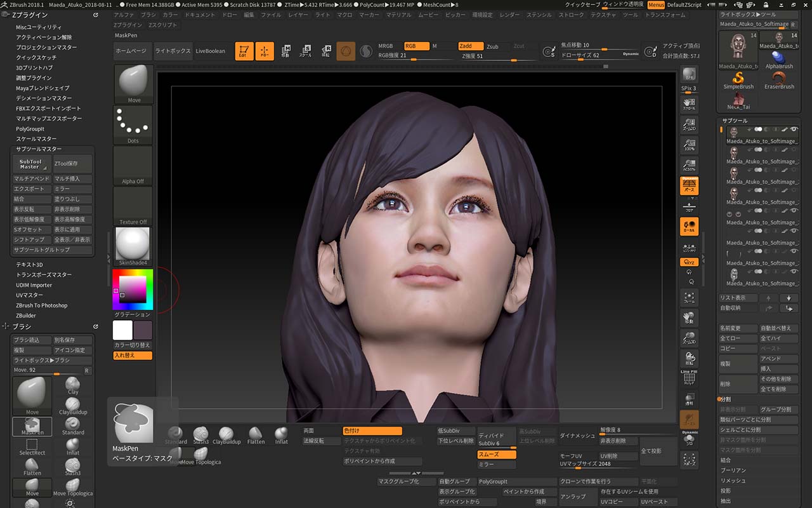Screen dimensions: 812x508
Task: Click the Xpose button
Action: [x=690, y=458]
